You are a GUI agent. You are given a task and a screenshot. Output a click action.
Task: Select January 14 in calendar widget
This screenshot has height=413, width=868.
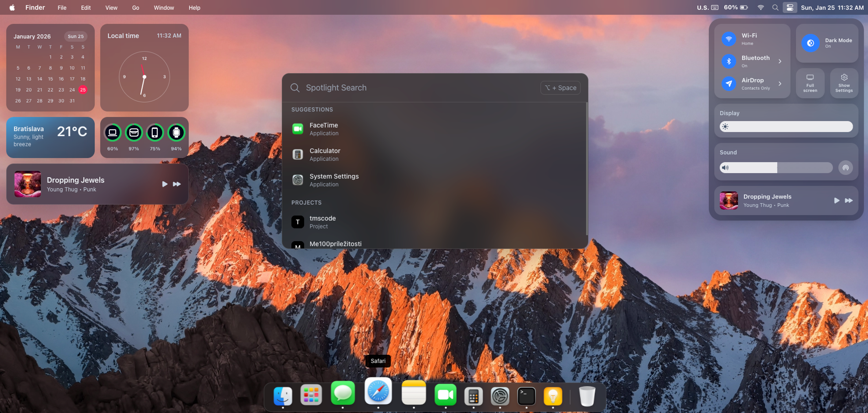[x=39, y=79]
